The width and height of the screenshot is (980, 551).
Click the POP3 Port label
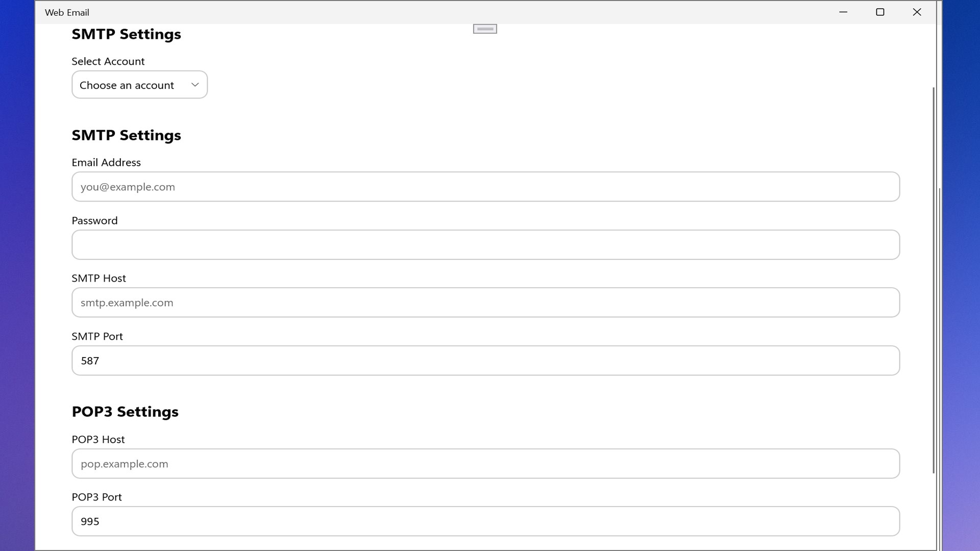tap(96, 497)
